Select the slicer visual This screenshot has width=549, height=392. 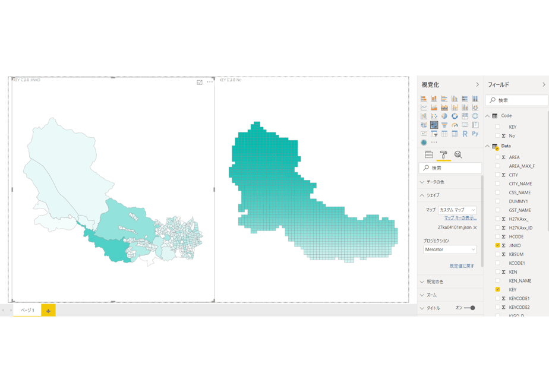point(434,134)
